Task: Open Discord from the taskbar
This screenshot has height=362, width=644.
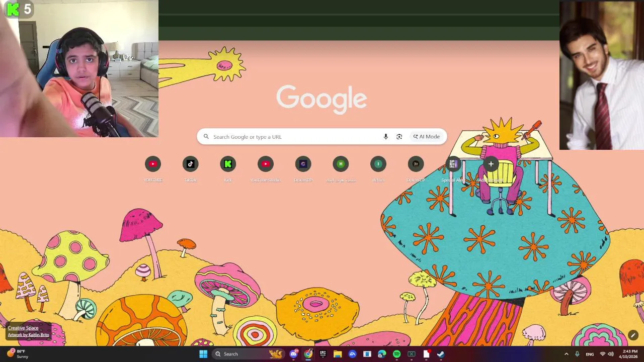Action: [x=293, y=354]
